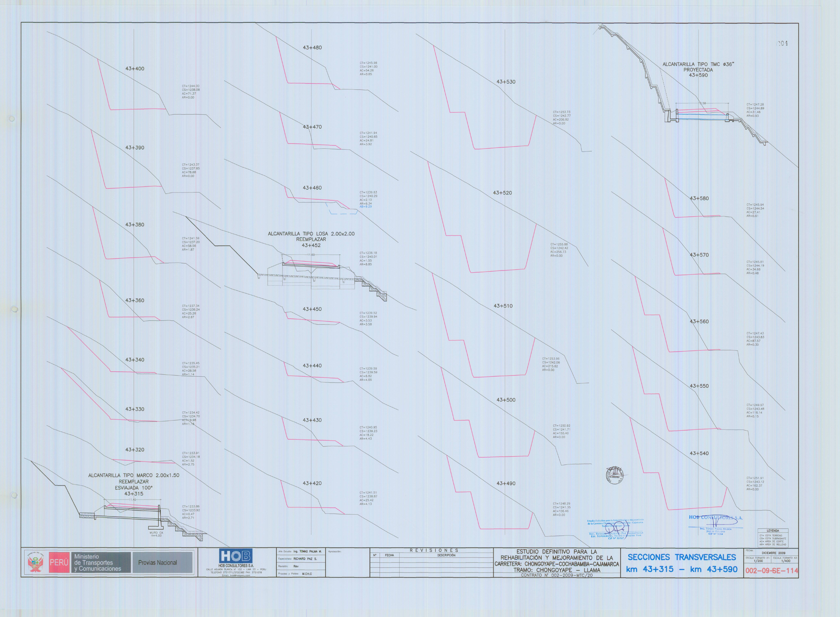Click the 11.40 width dimension at 43+315
This screenshot has width=840, height=617.
click(132, 500)
